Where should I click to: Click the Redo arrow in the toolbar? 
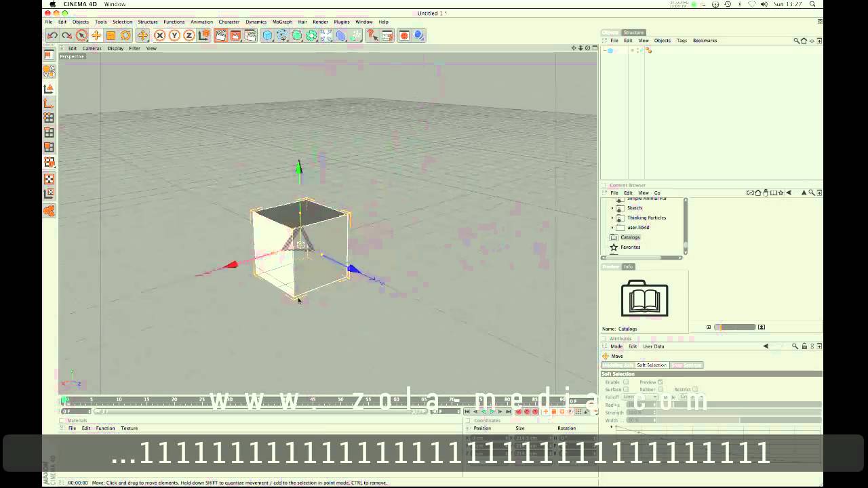pyautogui.click(x=66, y=35)
